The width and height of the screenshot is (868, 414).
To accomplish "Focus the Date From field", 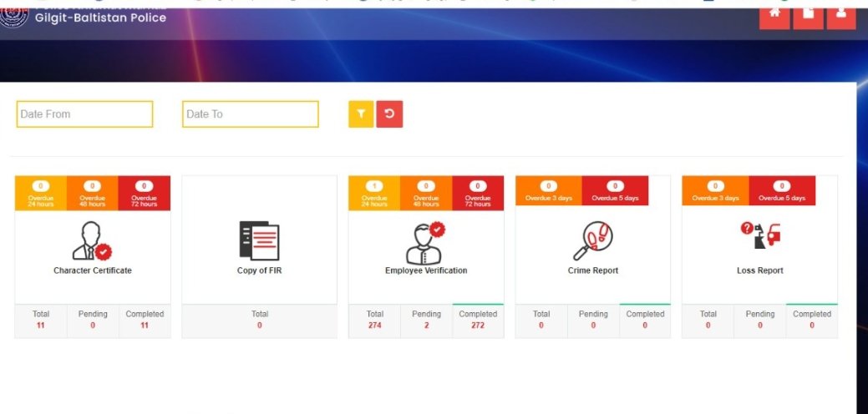I will (84, 114).
